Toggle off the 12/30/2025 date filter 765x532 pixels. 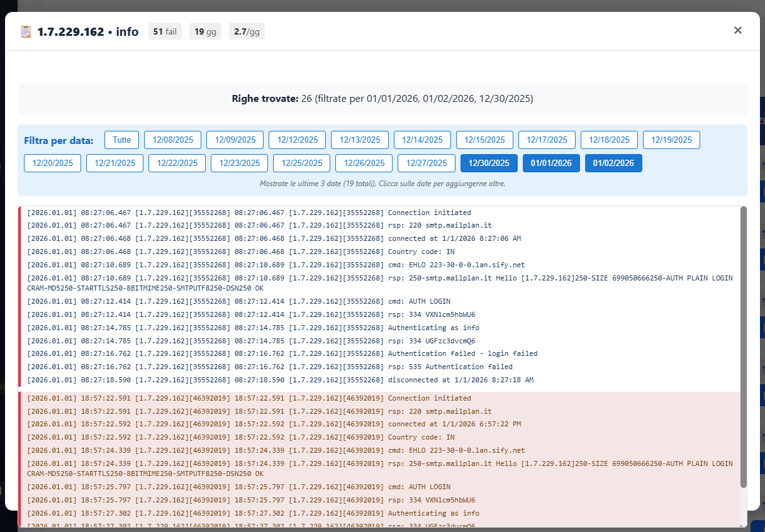pyautogui.click(x=489, y=163)
